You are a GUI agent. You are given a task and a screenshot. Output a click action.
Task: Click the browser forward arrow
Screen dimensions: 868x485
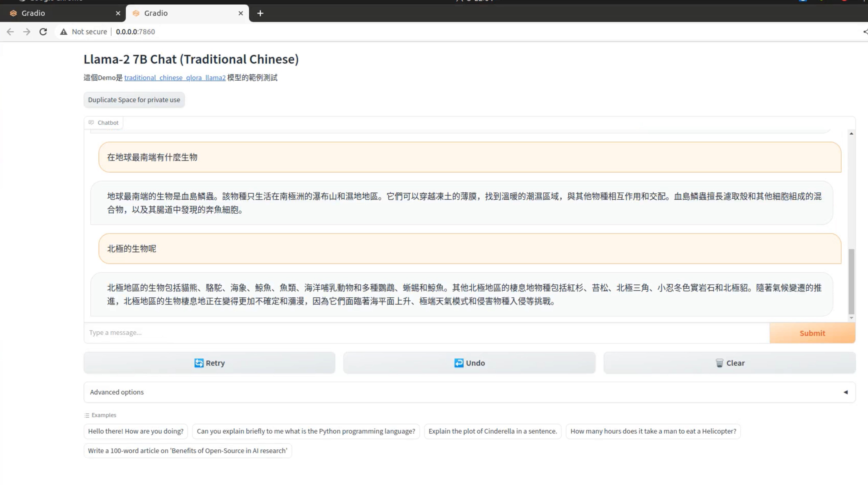(27, 32)
